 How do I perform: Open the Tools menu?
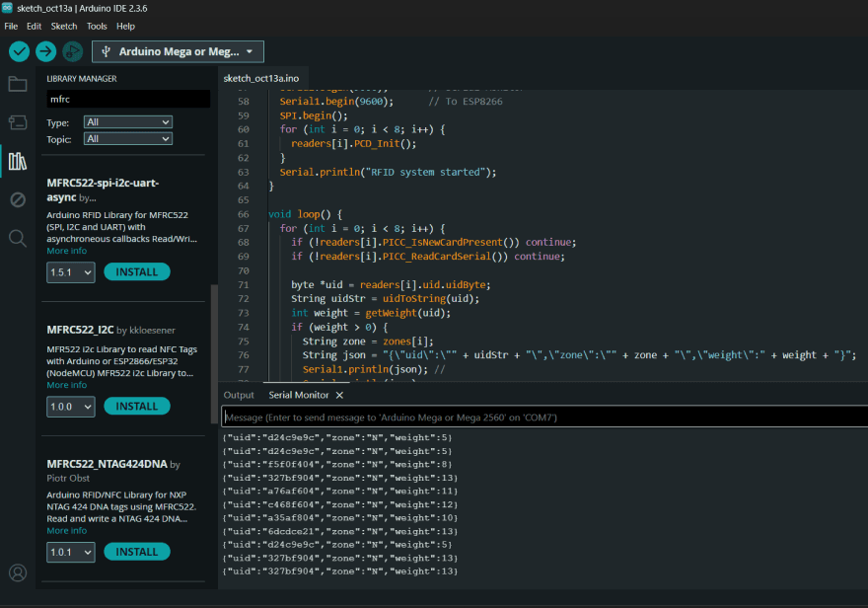coord(97,26)
